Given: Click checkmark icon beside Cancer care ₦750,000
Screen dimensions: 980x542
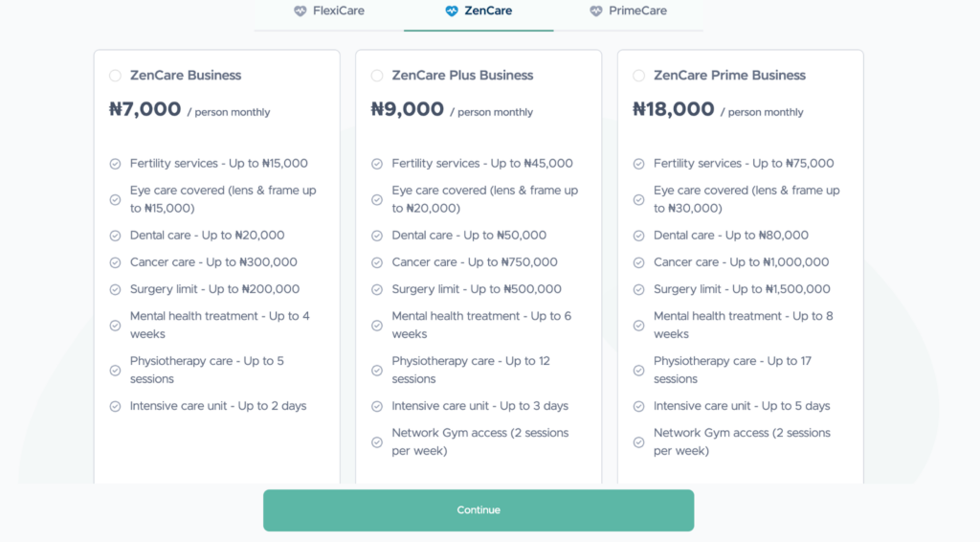Looking at the screenshot, I should 377,262.
